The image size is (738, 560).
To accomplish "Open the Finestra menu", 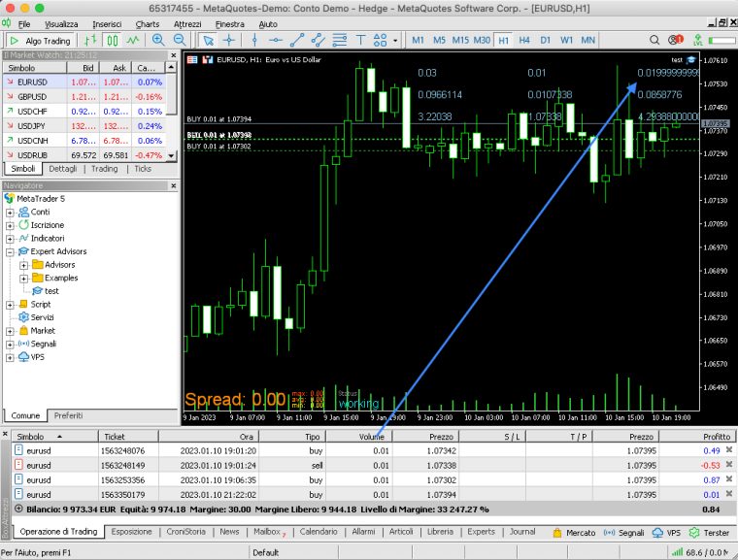I will pos(230,24).
